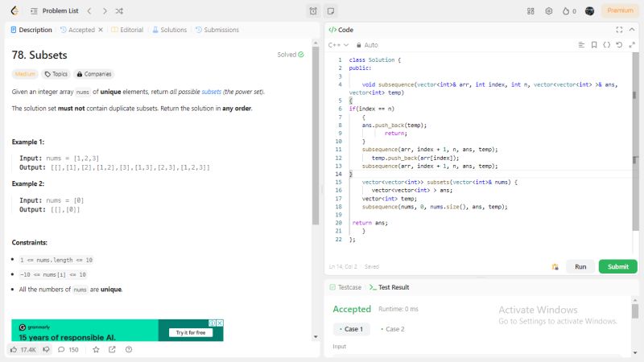Viewport: 644px width, 362px height.
Task: Click the green Submit button
Action: pyautogui.click(x=617, y=266)
